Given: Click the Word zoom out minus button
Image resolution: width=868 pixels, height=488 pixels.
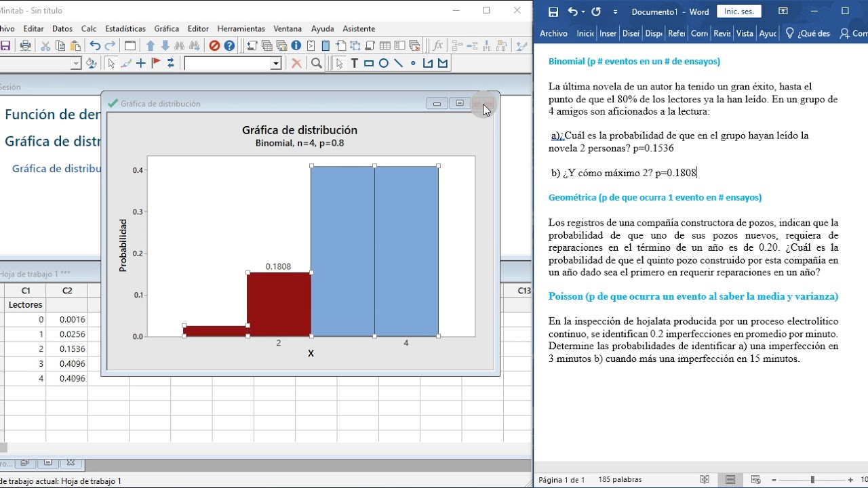Looking at the screenshot, I should [x=773, y=480].
